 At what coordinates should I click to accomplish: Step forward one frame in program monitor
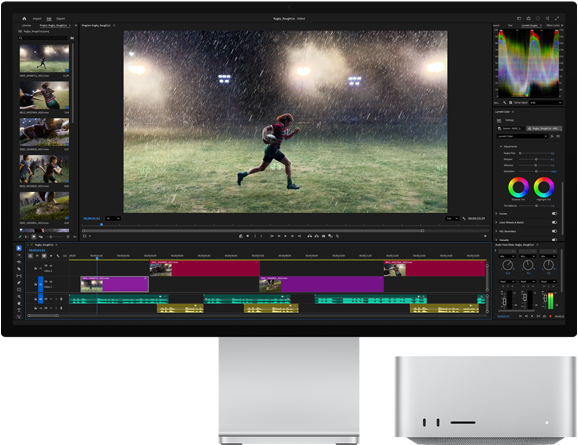[x=292, y=236]
